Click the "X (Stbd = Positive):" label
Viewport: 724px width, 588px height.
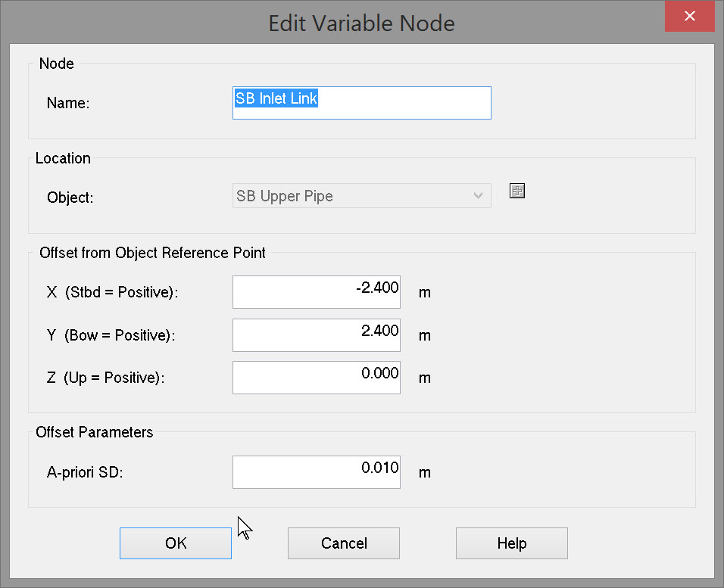tap(113, 292)
